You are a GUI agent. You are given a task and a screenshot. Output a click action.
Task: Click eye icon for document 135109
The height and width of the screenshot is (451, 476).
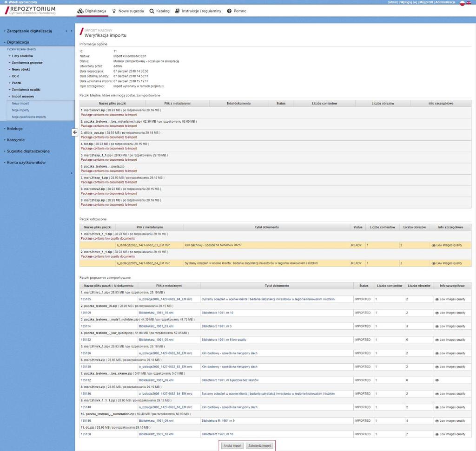click(437, 313)
